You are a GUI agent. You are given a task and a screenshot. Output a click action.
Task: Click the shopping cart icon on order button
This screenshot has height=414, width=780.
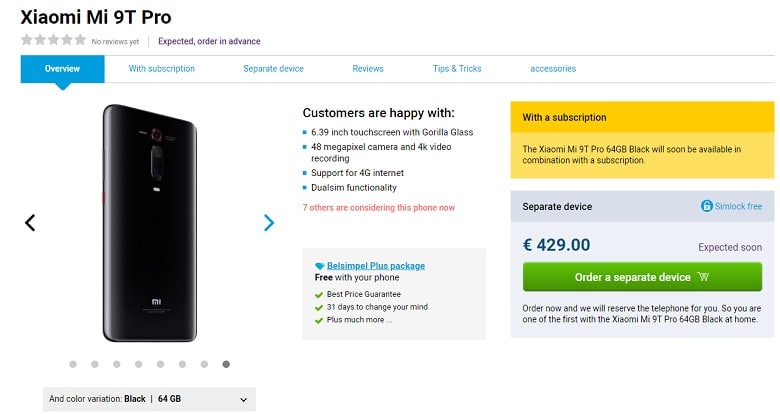[x=704, y=277]
